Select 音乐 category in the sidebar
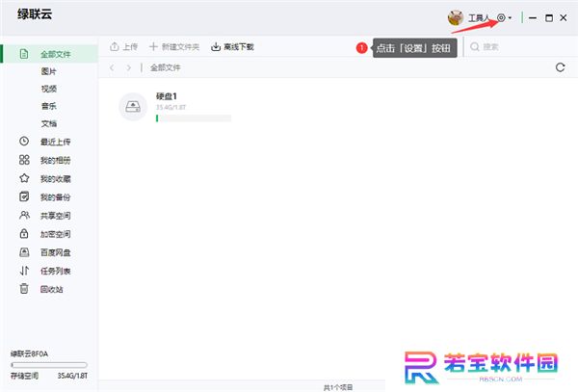Screen dimensions: 578x392 point(49,106)
